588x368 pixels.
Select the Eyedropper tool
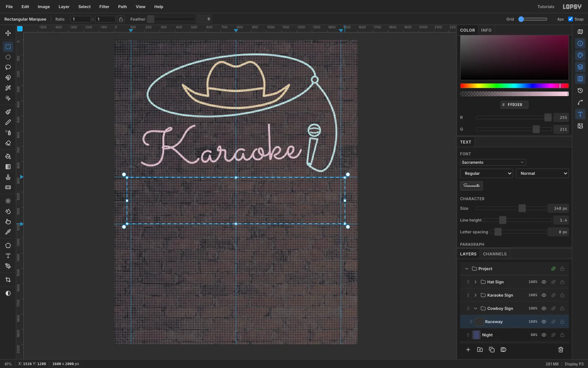pos(8,232)
